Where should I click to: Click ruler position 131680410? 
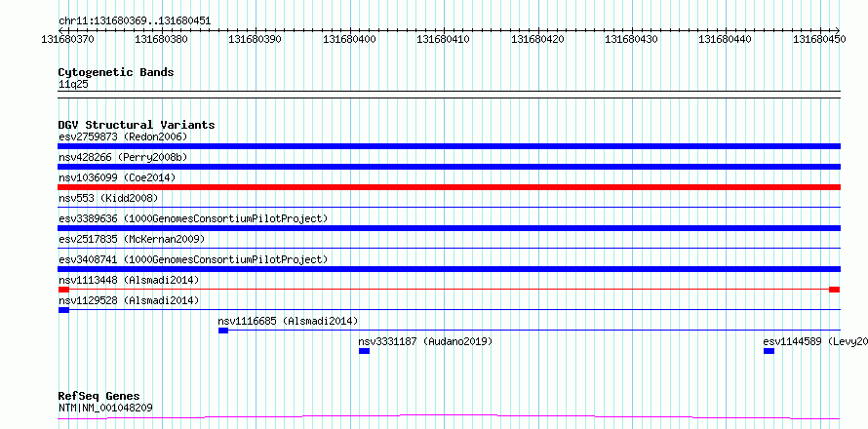[x=444, y=39]
